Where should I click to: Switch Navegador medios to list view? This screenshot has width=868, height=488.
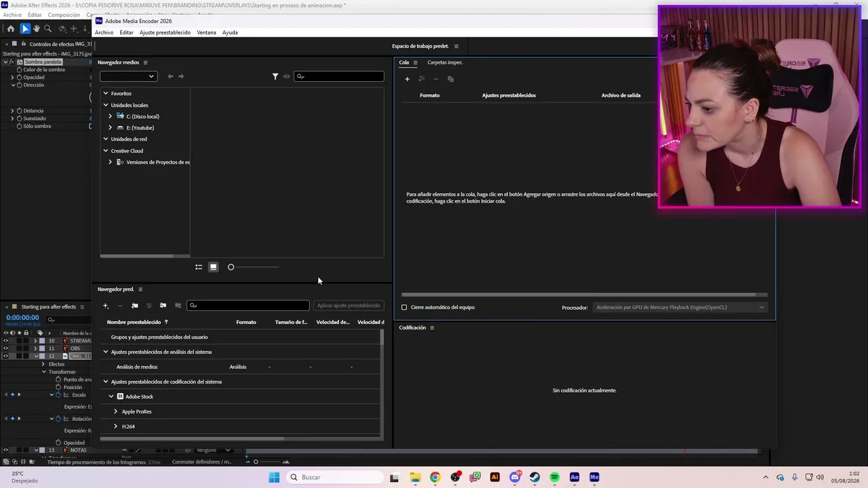click(x=199, y=267)
